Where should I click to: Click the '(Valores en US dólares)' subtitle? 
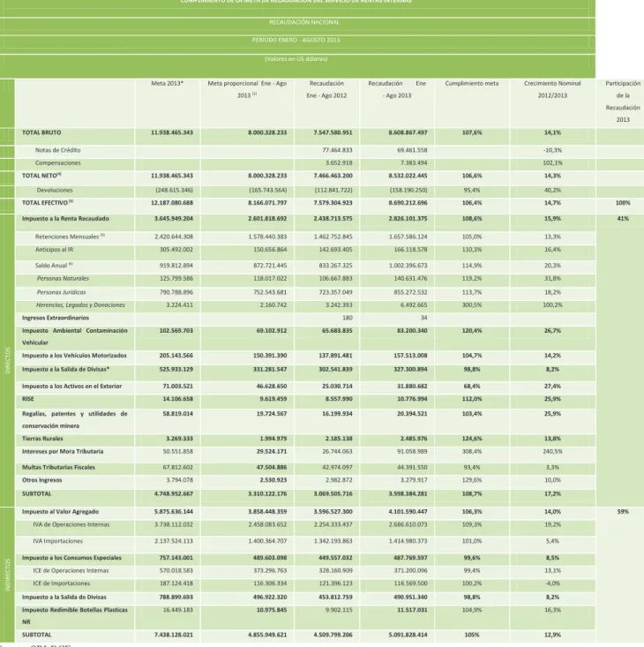pyautogui.click(x=296, y=59)
